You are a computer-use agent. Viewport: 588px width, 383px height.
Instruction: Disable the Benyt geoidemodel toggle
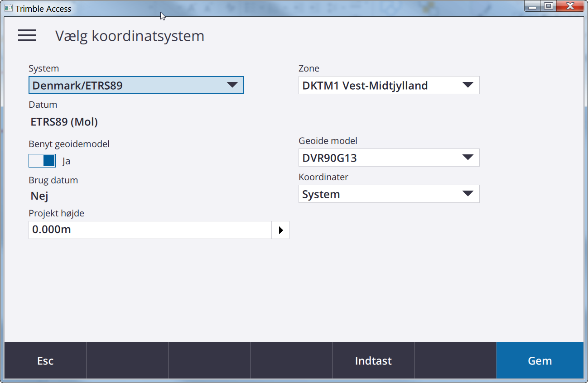coord(42,160)
